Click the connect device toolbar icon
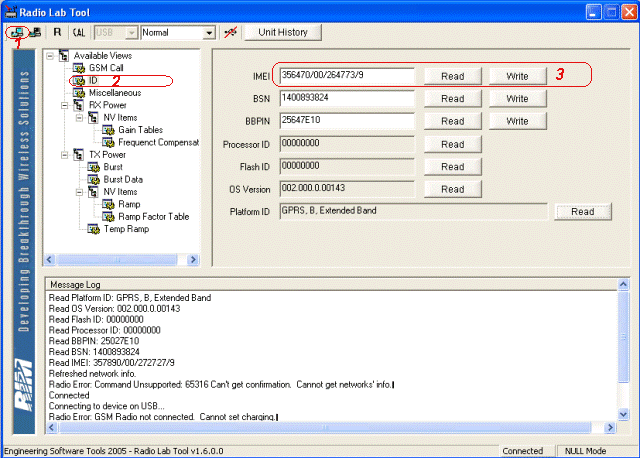This screenshot has width=640, height=458. [17, 33]
